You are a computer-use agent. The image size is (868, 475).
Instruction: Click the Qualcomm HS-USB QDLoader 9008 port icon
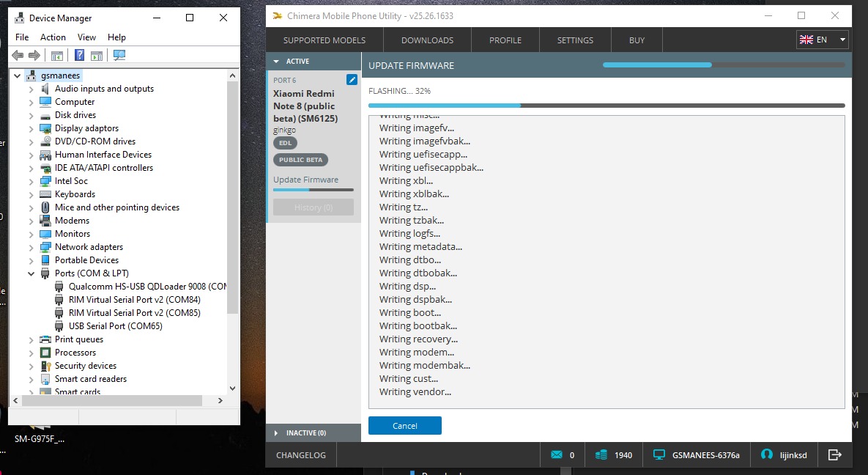[59, 287]
